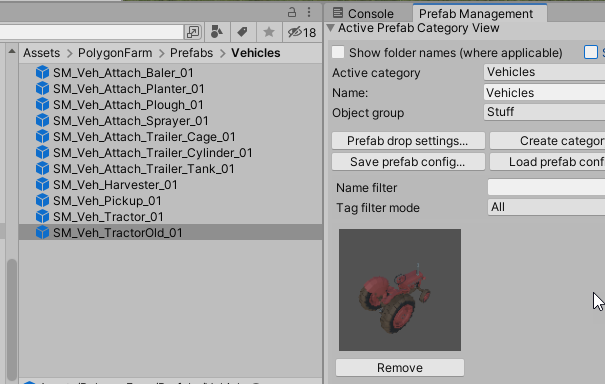
Task: Select SM_Veh_Attach_Trailer_Cylinder_01 name text
Action: (x=152, y=153)
